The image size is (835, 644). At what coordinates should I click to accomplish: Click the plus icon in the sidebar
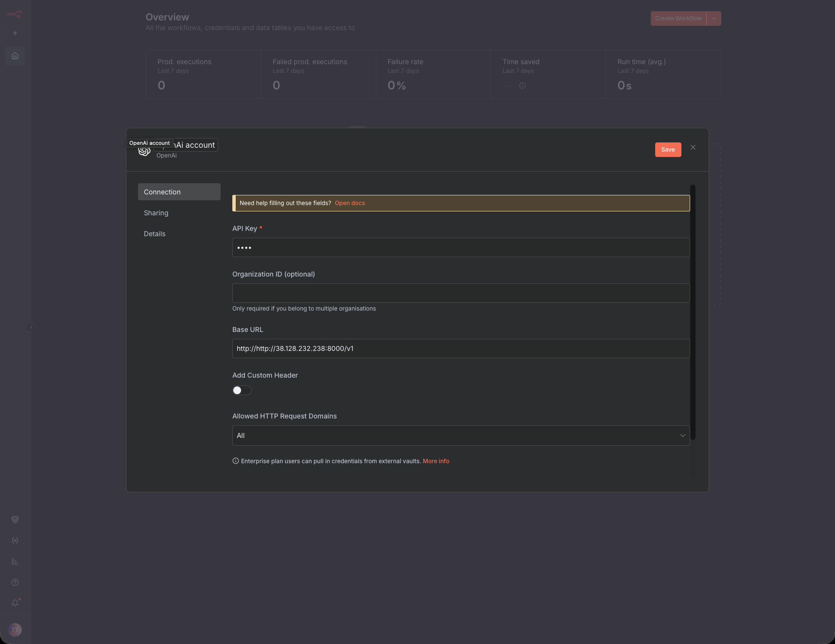coord(15,33)
